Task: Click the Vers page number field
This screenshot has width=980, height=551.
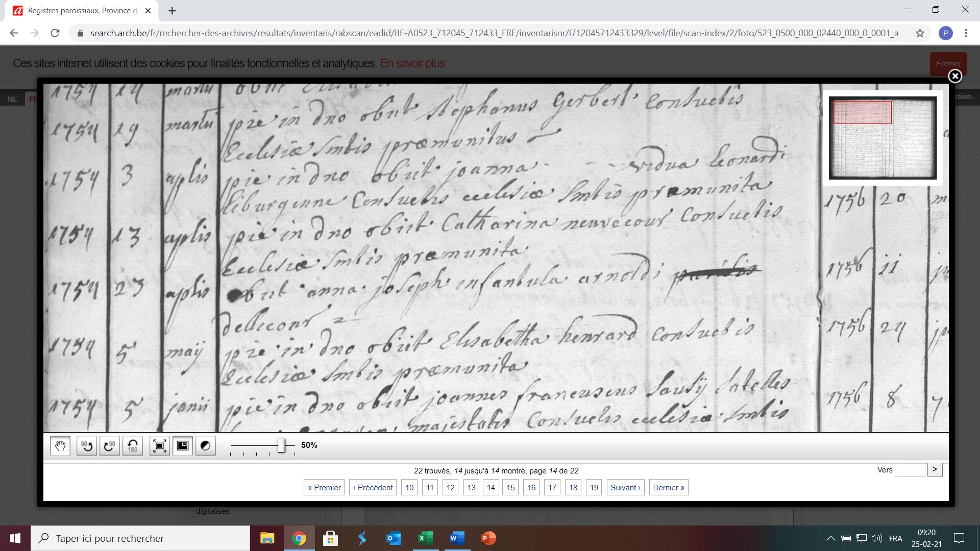Action: pos(910,470)
